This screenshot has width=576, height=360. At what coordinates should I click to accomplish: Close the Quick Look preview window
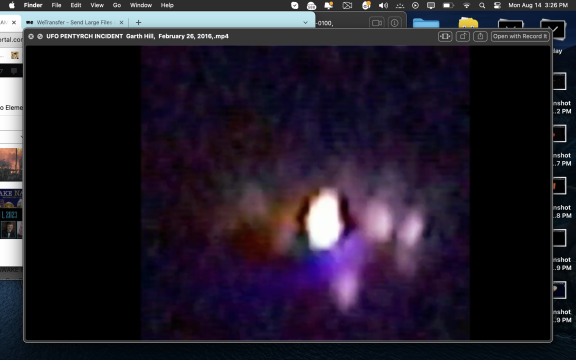point(31,36)
